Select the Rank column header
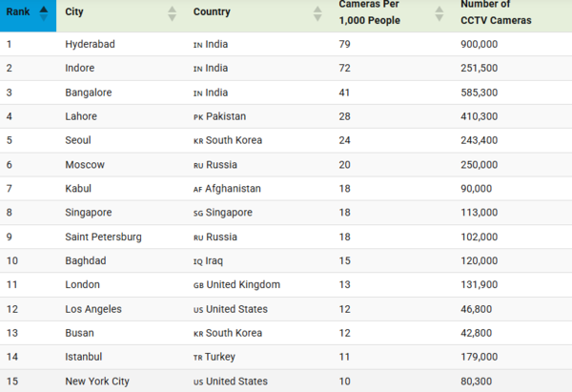This screenshot has height=392, width=572. pyautogui.click(x=17, y=13)
